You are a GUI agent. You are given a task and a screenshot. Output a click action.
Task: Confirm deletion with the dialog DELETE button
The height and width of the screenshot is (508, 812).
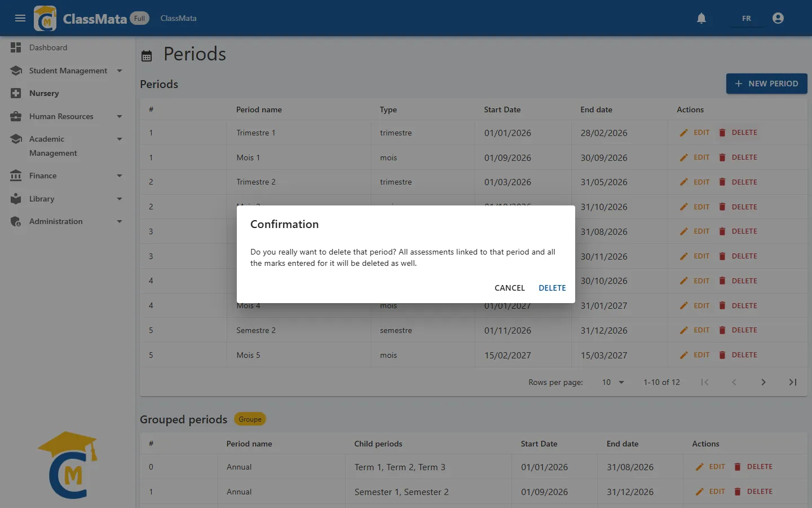point(552,288)
